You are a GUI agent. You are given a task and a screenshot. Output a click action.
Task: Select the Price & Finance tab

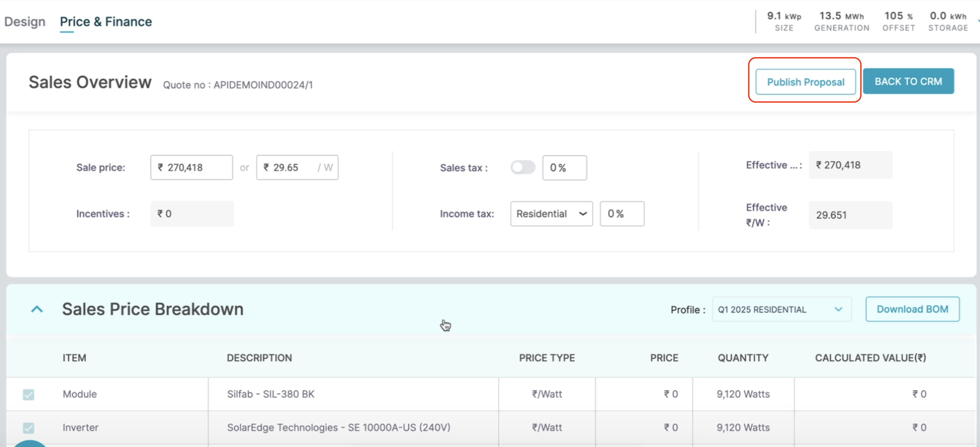(106, 22)
